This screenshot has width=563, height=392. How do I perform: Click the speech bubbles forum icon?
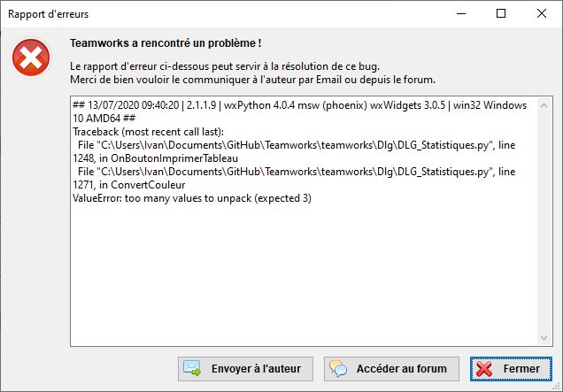click(338, 368)
